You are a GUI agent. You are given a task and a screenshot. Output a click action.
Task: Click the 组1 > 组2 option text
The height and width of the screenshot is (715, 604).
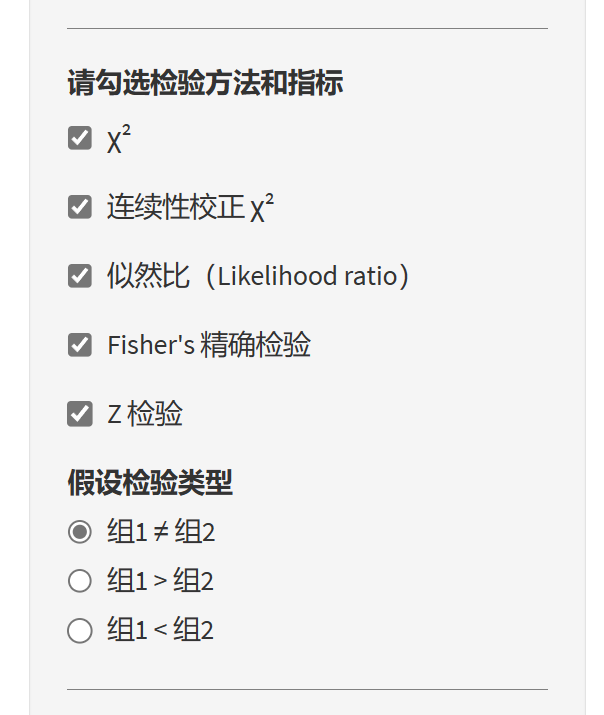160,581
